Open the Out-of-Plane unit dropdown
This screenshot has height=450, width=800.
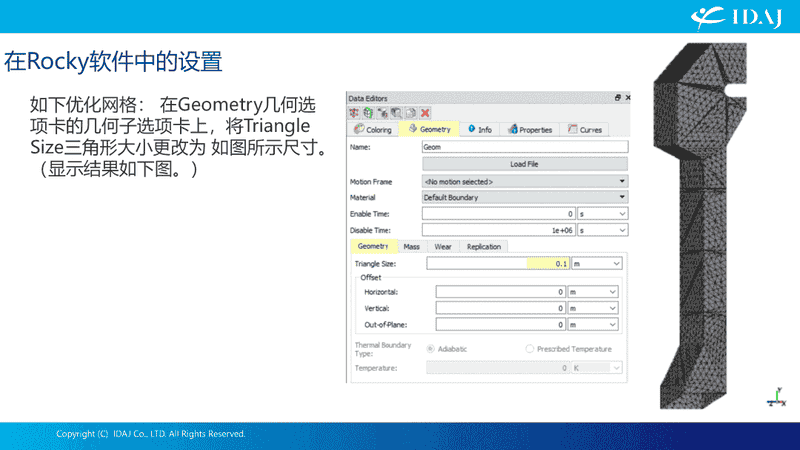pyautogui.click(x=593, y=324)
